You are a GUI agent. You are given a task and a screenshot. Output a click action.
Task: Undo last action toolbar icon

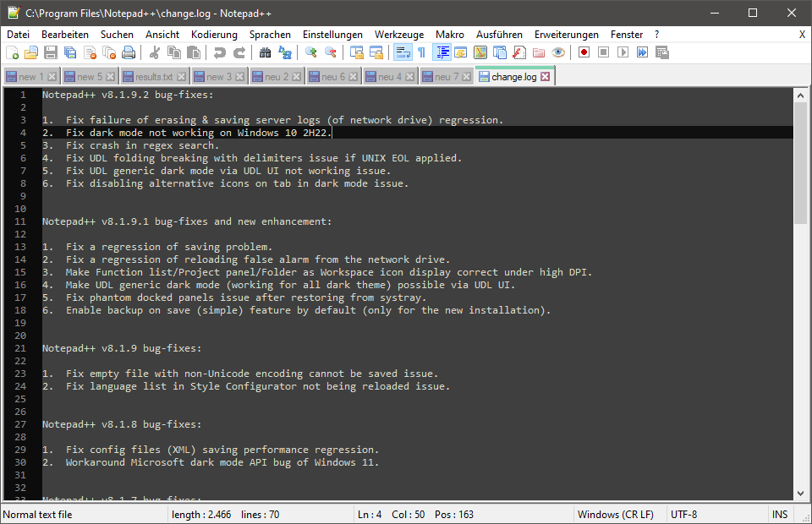220,52
